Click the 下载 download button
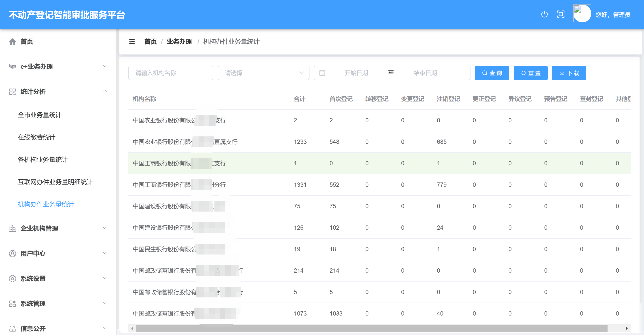The image size is (644, 335). (569, 73)
